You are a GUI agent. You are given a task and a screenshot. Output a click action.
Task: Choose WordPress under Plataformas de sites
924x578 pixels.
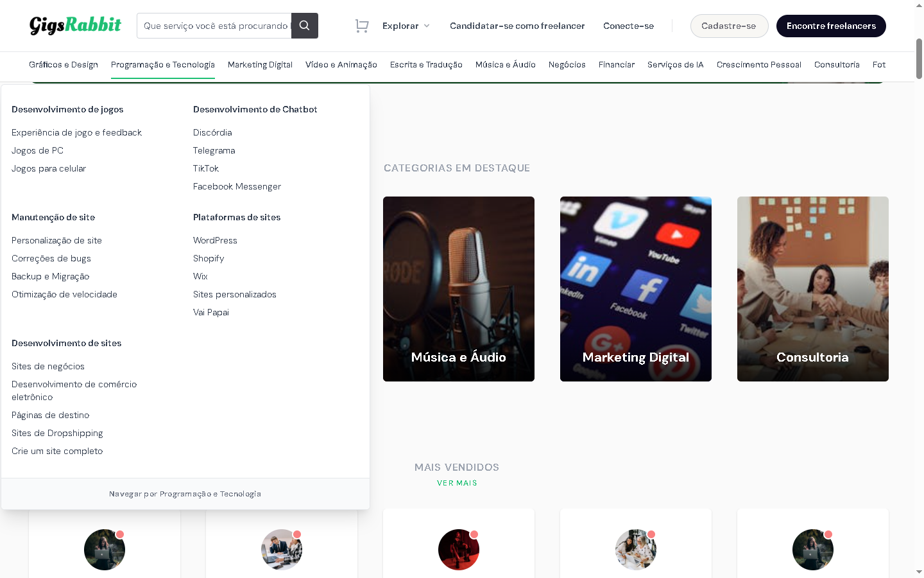215,240
